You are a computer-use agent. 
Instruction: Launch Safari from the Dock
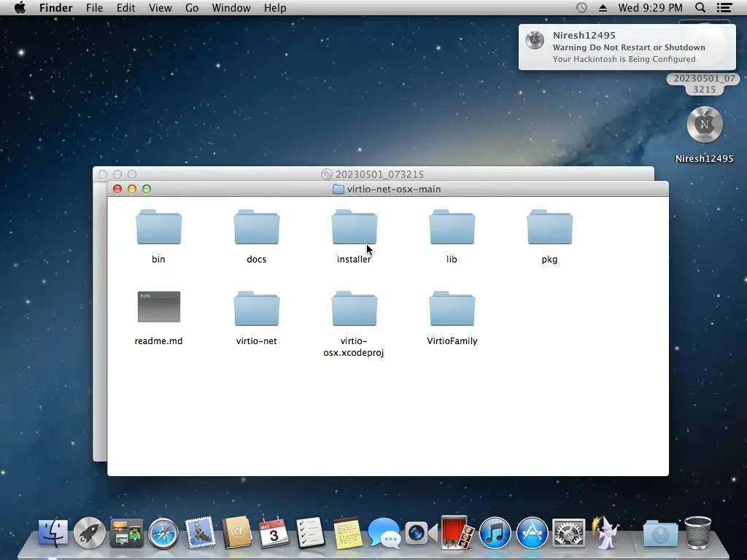163,533
